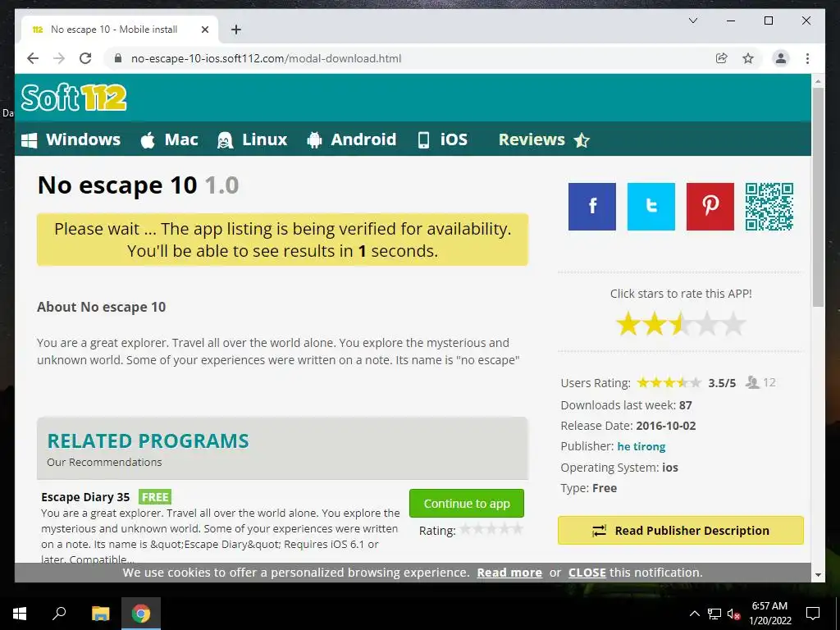The width and height of the screenshot is (840, 630).
Task: Close the No escape 10 tab
Action: click(204, 30)
